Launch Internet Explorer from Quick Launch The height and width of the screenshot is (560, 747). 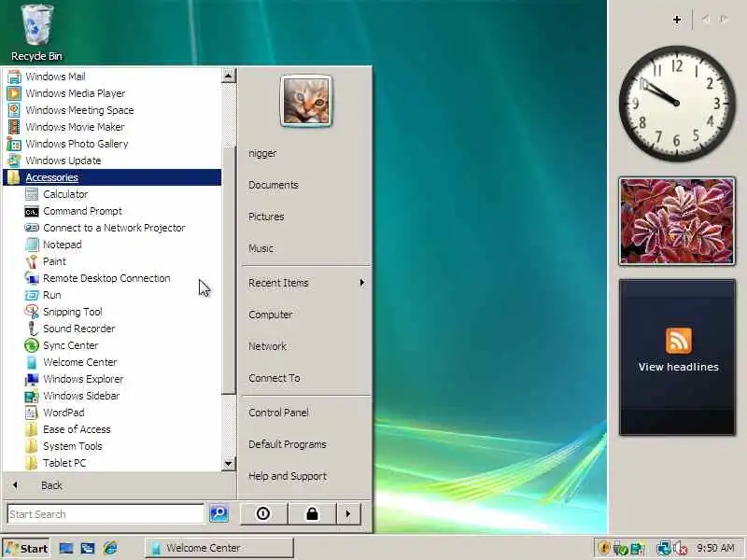point(110,548)
